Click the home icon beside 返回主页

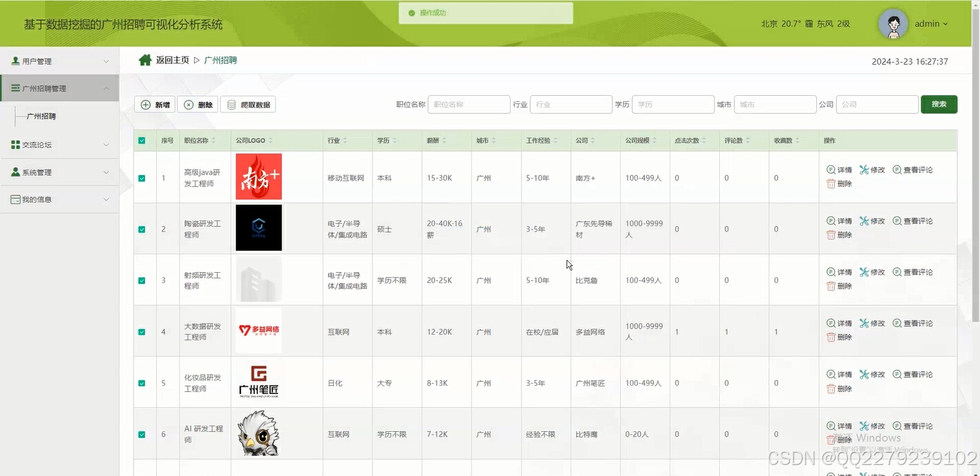tap(144, 59)
